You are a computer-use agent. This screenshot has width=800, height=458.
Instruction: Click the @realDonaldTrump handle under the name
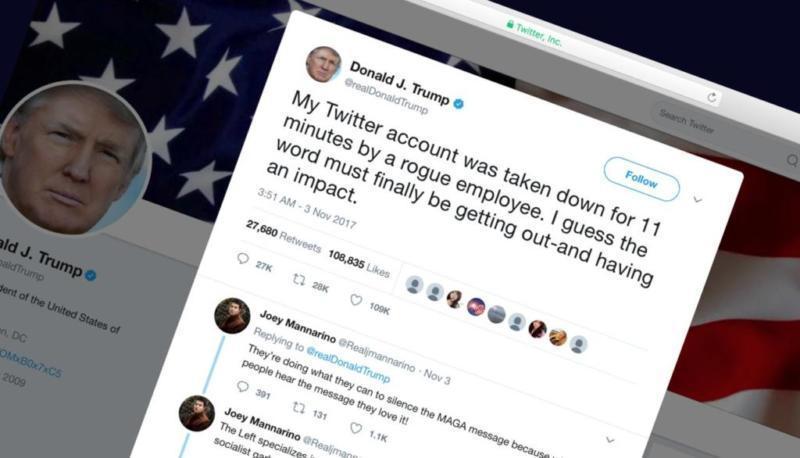click(386, 96)
